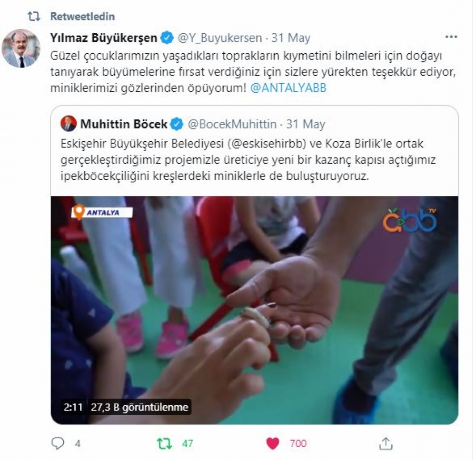Click the Retweetledin retweet icon at the top
Viewport: 476px width, 460px height.
pos(34,16)
